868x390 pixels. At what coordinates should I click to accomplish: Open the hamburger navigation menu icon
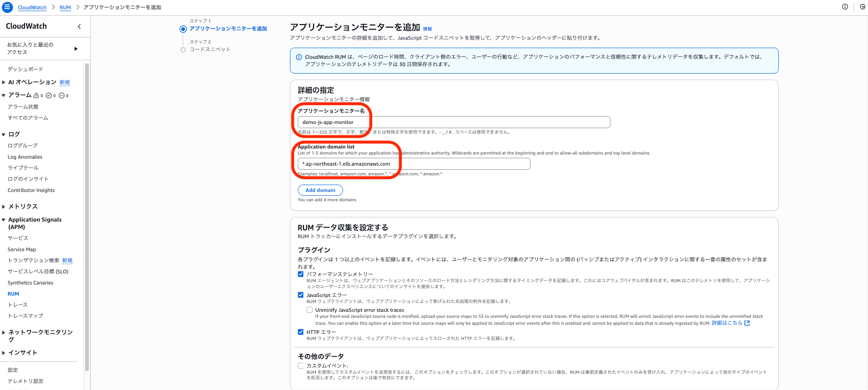coord(7,7)
